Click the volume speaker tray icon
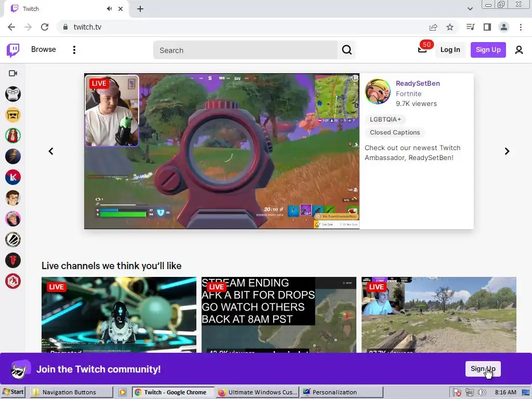 tap(482, 392)
